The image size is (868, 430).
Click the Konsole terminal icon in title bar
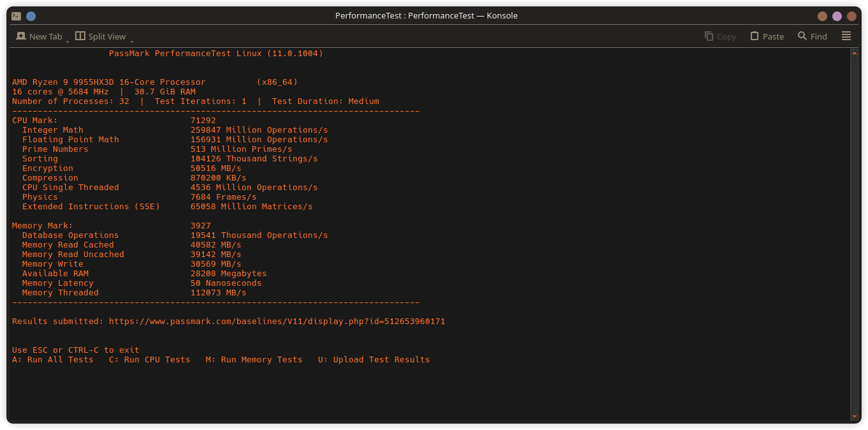pyautogui.click(x=16, y=16)
